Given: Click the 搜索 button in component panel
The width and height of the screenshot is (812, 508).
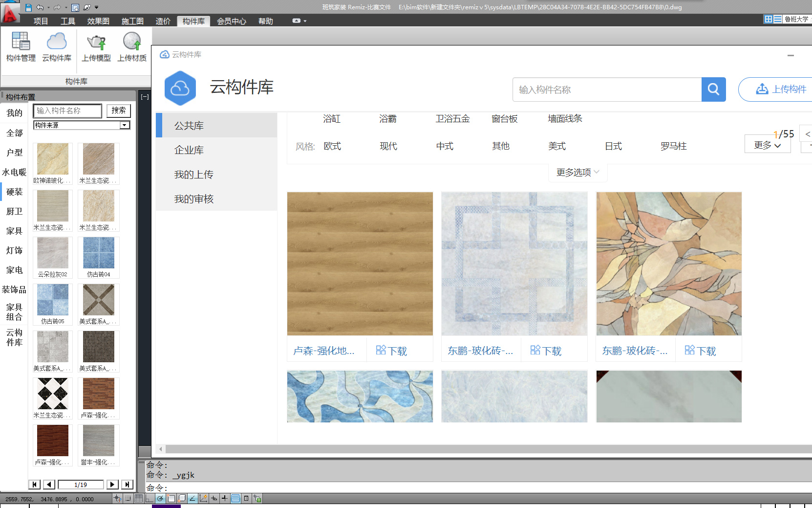Looking at the screenshot, I should 119,110.
